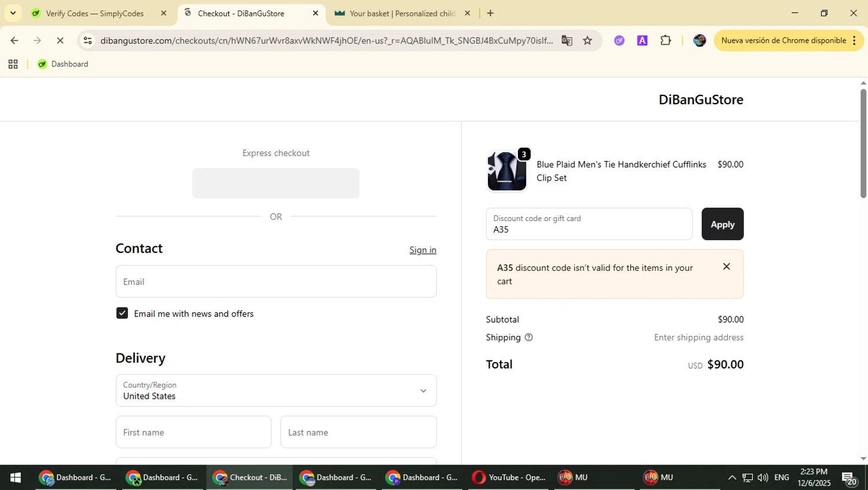Click the translate page icon
The image size is (868, 490).
[x=567, y=40]
